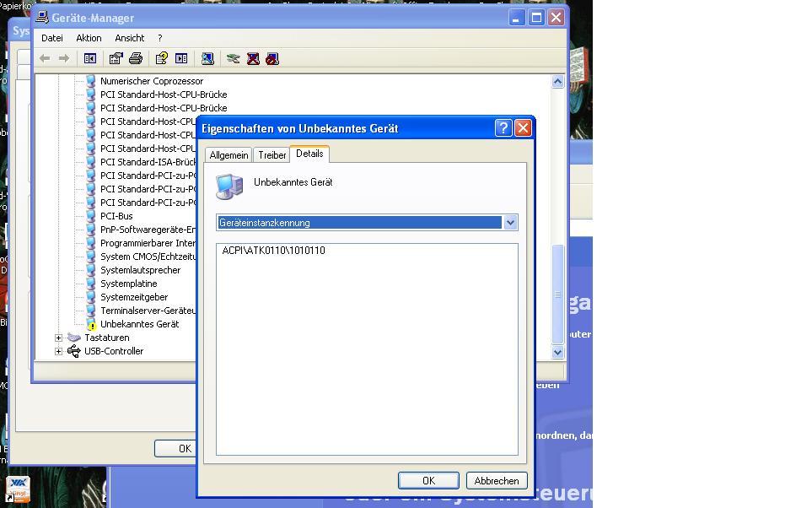The width and height of the screenshot is (812, 508).
Task: Open the Geräteinstanzkennung dropdown
Action: (x=509, y=223)
